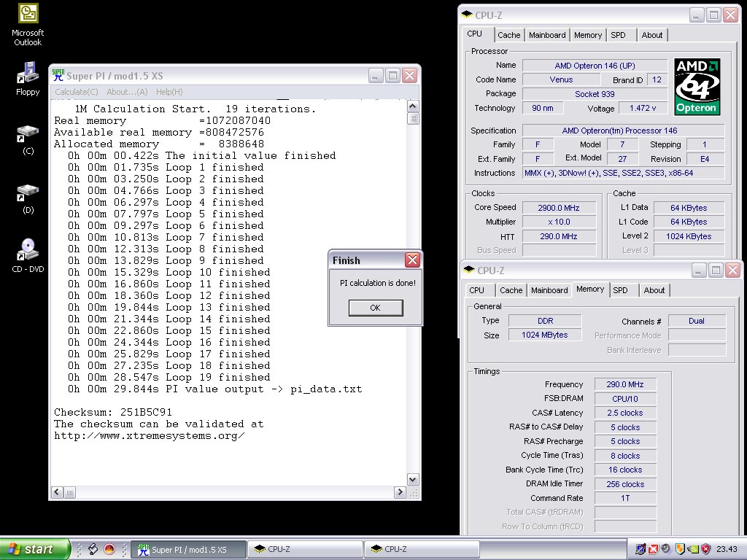Minimize the Super PI window
Image resolution: width=747 pixels, height=560 pixels.
point(376,75)
